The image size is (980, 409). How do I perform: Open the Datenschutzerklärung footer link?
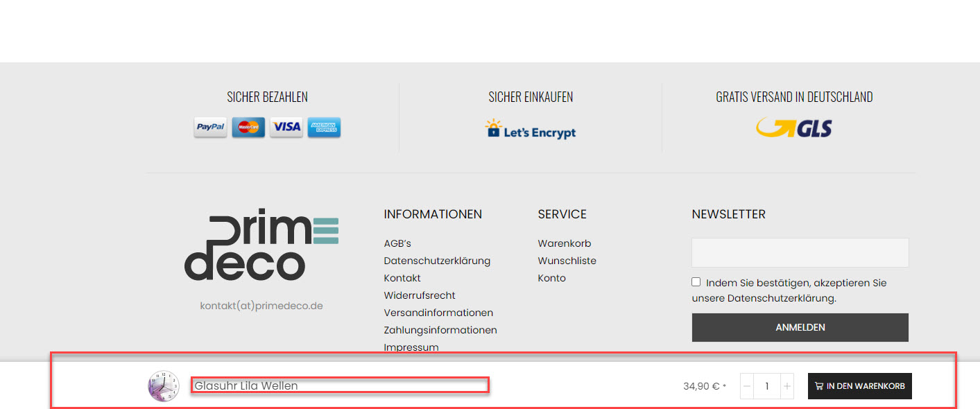click(x=437, y=261)
